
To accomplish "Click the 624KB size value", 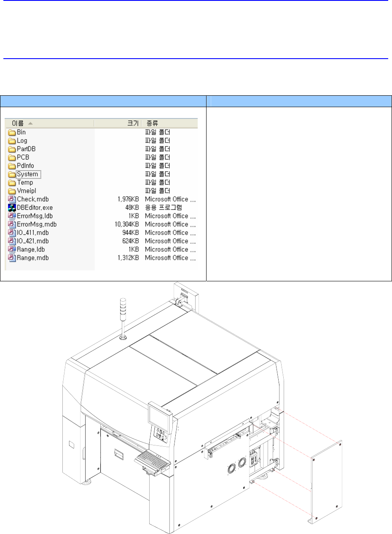I will [x=130, y=241].
